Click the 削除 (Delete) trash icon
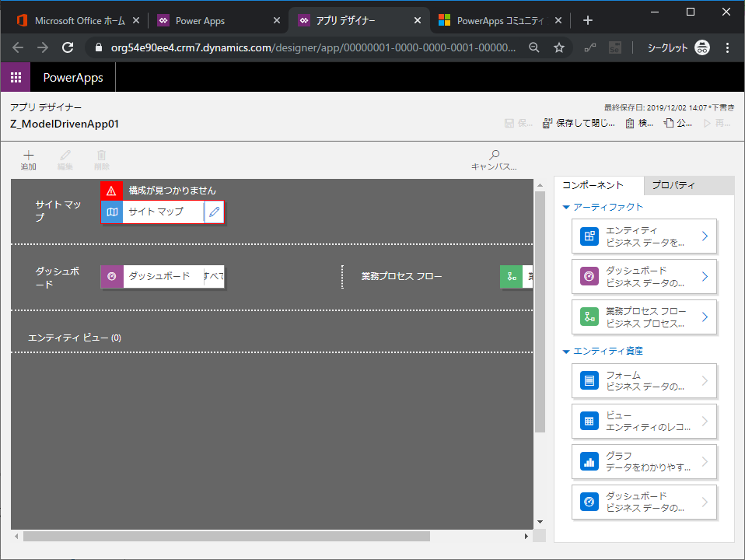 (102, 155)
